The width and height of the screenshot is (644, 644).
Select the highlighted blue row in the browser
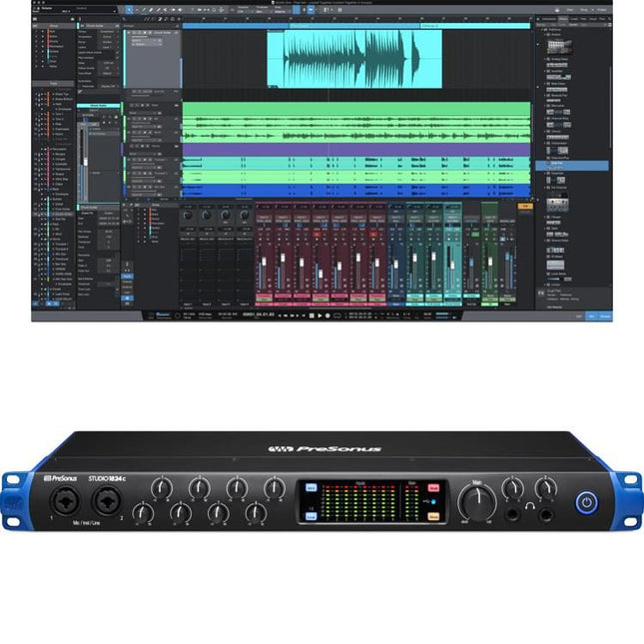(x=572, y=166)
